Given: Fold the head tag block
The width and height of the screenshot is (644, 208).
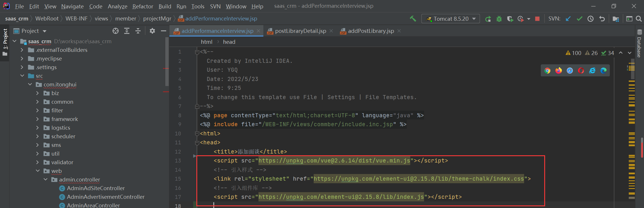Looking at the screenshot, I should tap(197, 143).
